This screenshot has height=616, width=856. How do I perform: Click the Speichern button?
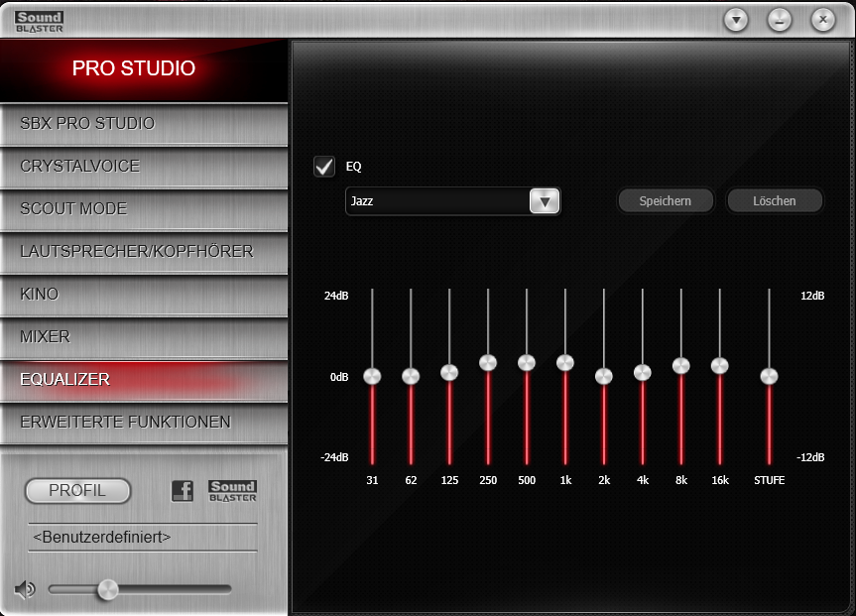coord(666,201)
